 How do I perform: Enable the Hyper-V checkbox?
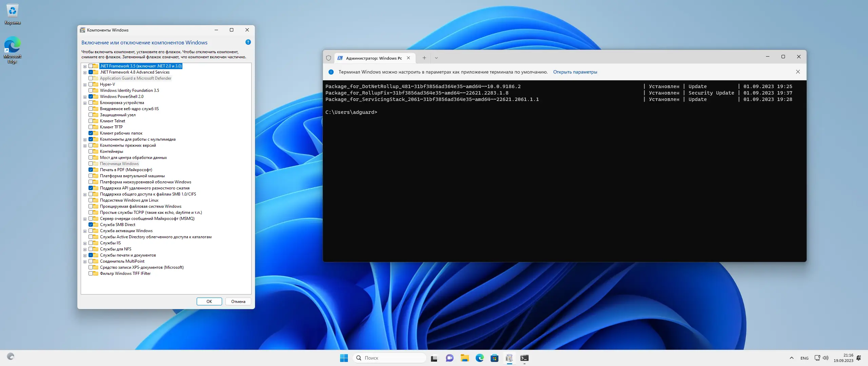[x=91, y=84]
